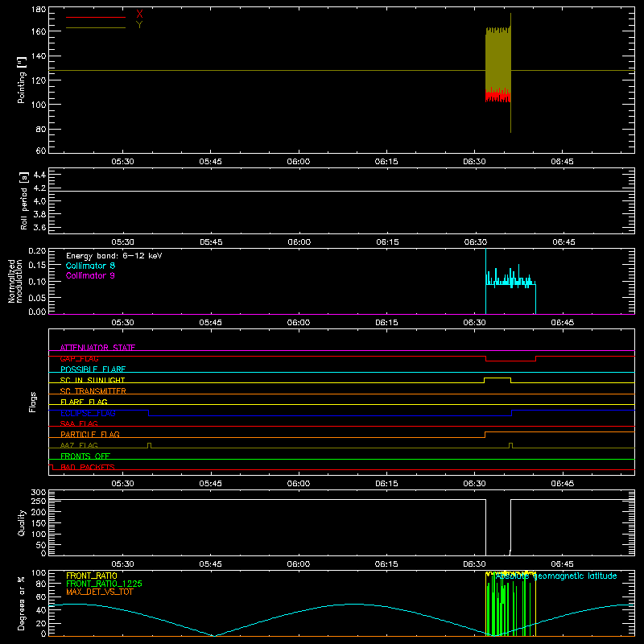Click the 4.4 tick on Roll period axis
Image resolution: width=644 pixels, height=644 pixels.
tap(39, 175)
